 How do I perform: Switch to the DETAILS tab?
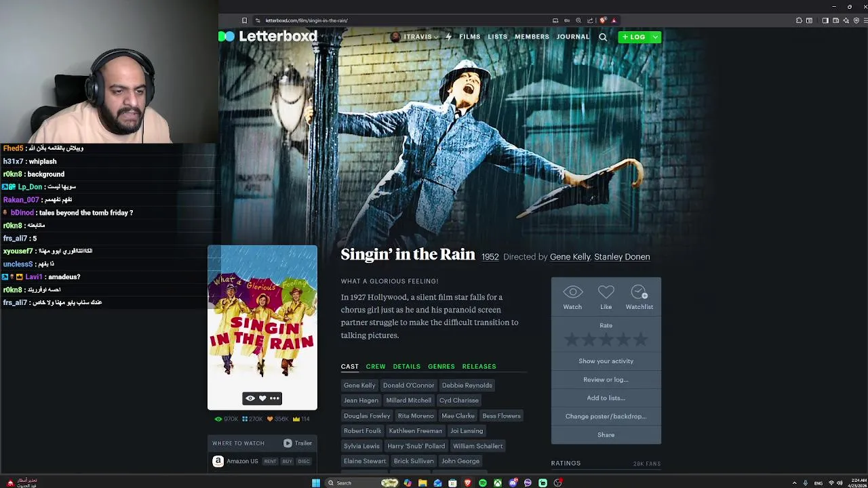tap(407, 367)
